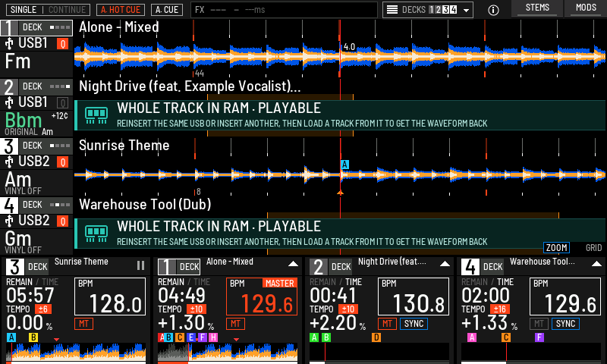Jump to hot cue B on Sunrise Theme panel
Image resolution: width=607 pixels, height=364 pixels.
click(33, 337)
